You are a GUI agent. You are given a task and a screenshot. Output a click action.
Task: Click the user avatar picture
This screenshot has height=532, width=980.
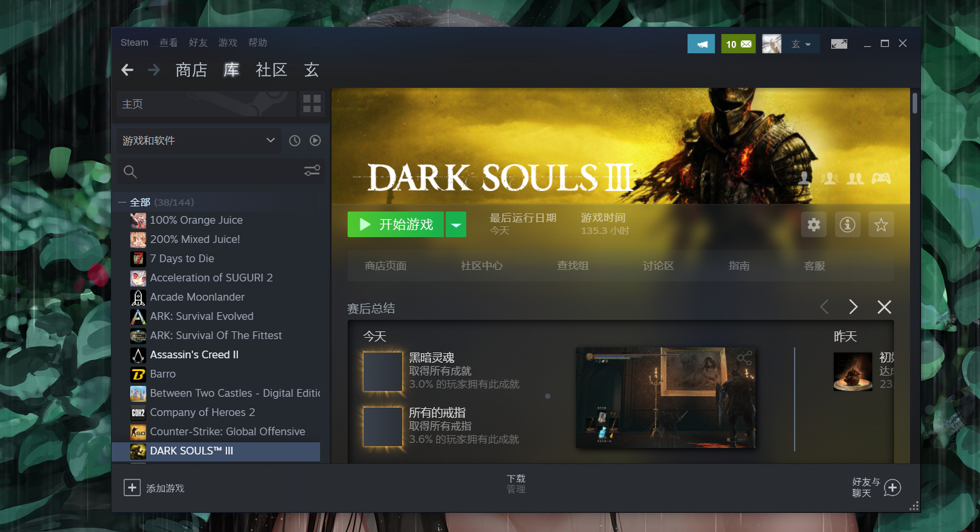click(772, 44)
